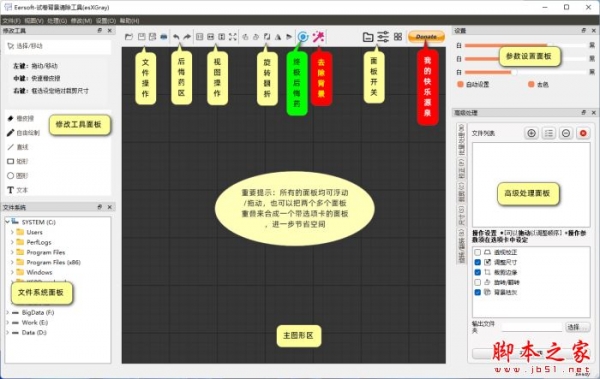Float the 高级处理 panel with its undock button
The height and width of the screenshot is (379, 600).
pos(583,113)
